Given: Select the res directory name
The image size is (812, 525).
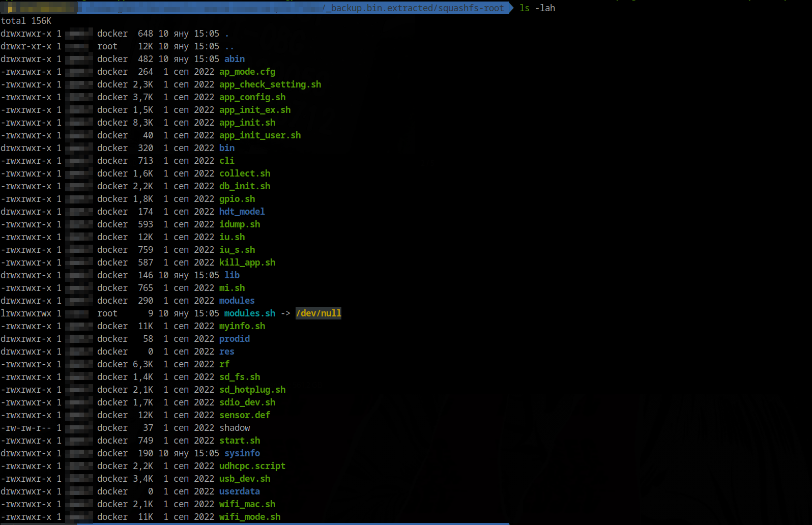Looking at the screenshot, I should (227, 352).
